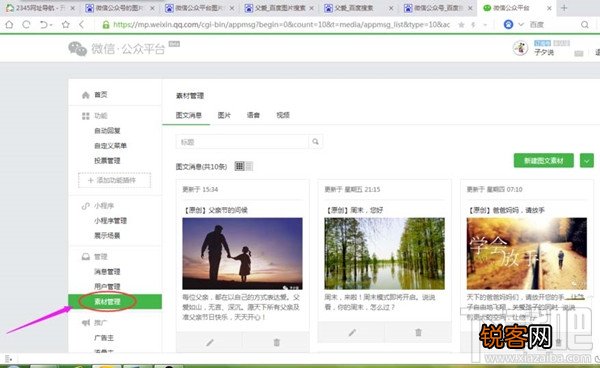This screenshot has height=368, width=600.
Task: Delete the 父亲节的问候 article with trash
Action: (x=277, y=342)
